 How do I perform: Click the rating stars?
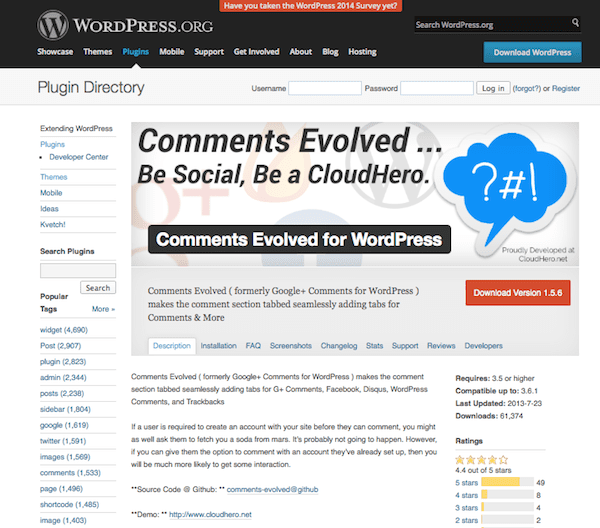pos(482,460)
